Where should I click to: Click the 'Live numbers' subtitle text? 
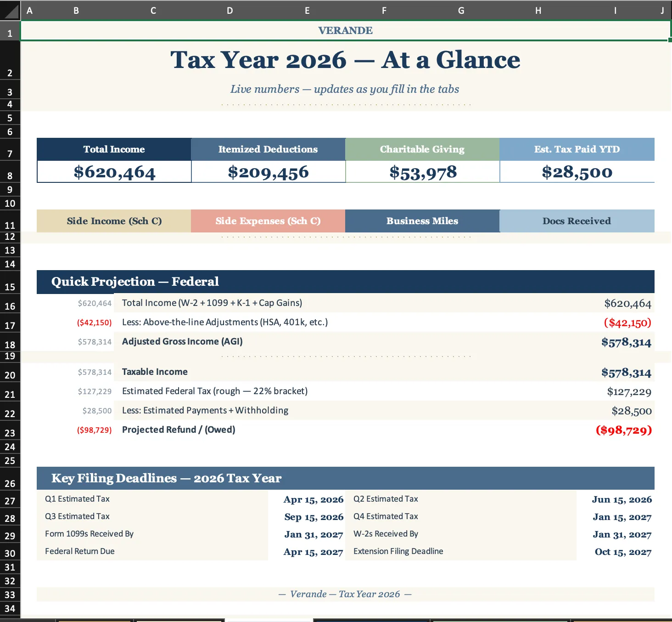click(x=345, y=89)
